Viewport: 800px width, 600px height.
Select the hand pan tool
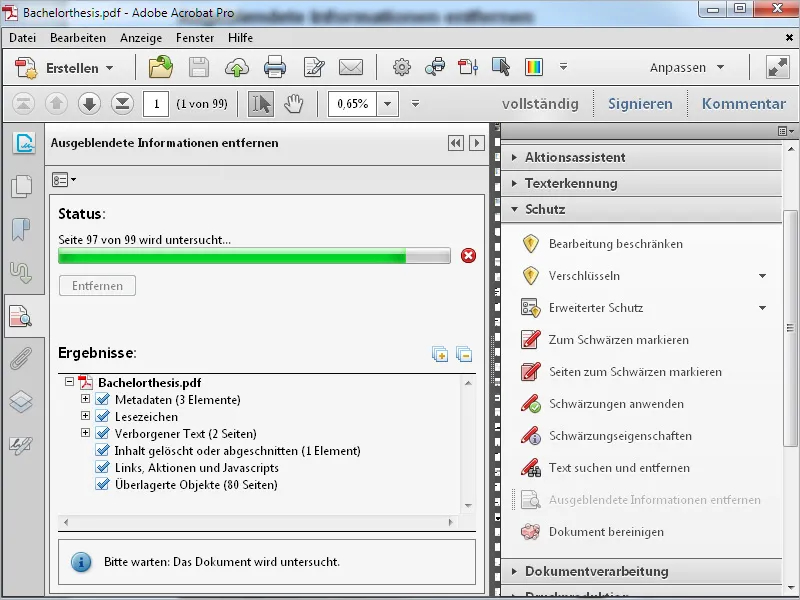(x=294, y=104)
